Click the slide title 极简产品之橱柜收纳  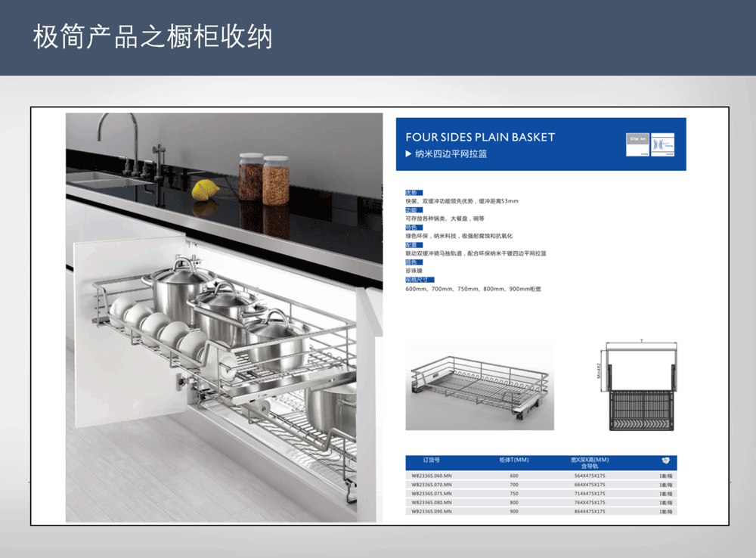(153, 36)
